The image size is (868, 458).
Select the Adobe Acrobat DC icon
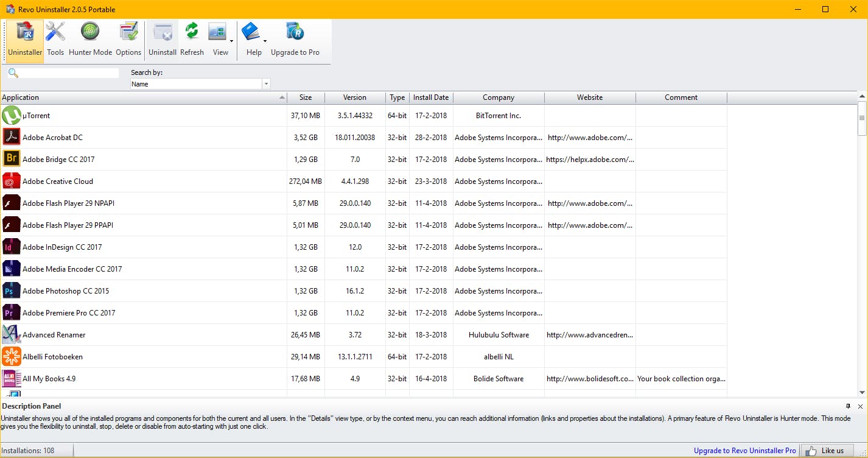(x=12, y=138)
